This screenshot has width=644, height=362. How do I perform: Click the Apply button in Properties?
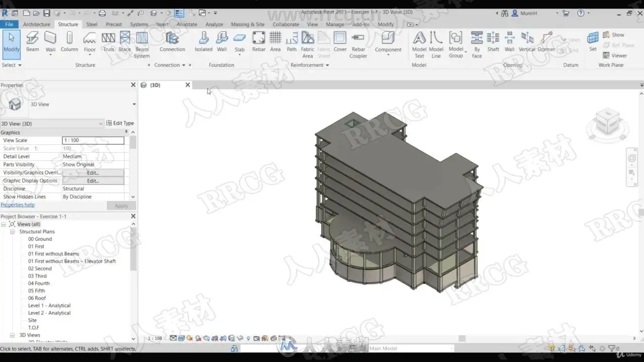pyautogui.click(x=121, y=206)
